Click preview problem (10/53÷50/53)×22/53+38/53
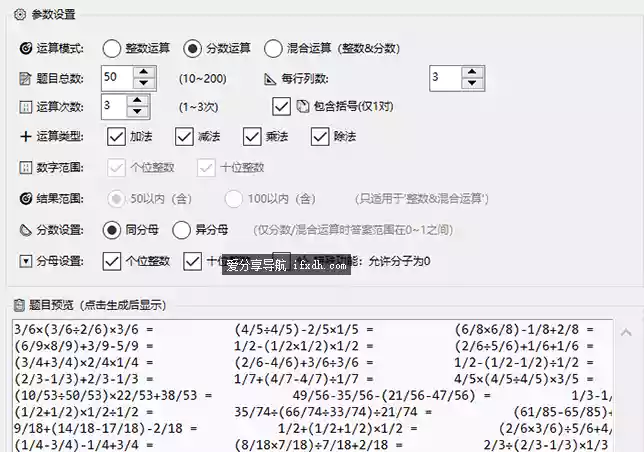The height and width of the screenshot is (452, 644). point(113,395)
